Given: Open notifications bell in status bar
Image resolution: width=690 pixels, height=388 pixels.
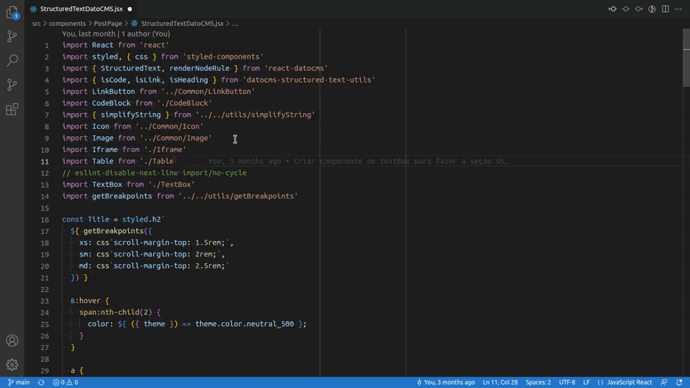Looking at the screenshot, I should (x=679, y=382).
